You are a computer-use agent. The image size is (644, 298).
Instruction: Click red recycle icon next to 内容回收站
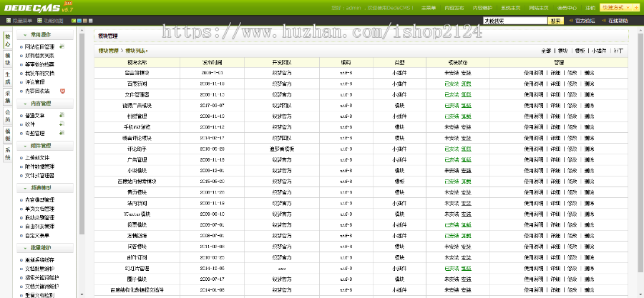62,91
